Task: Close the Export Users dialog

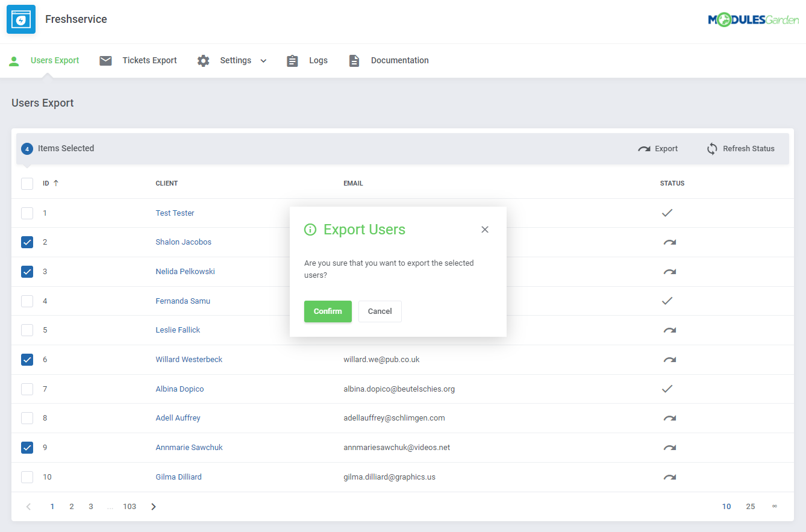Action: click(x=485, y=230)
